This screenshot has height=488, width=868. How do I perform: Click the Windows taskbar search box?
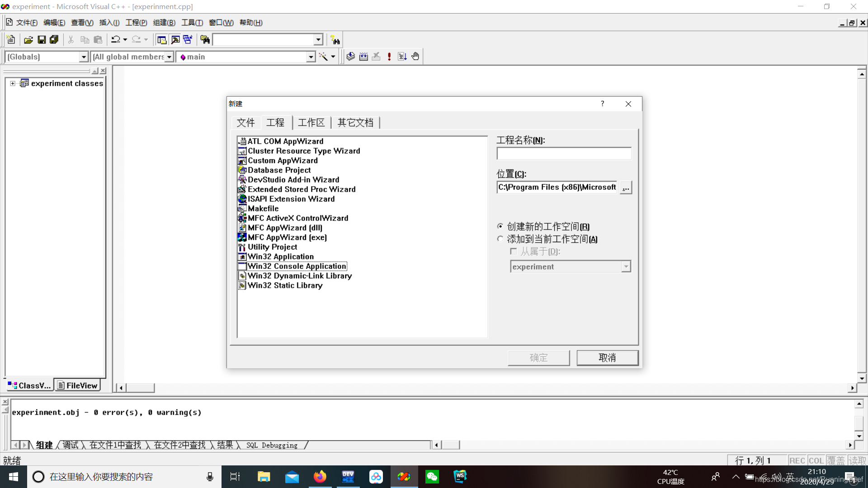pyautogui.click(x=124, y=477)
